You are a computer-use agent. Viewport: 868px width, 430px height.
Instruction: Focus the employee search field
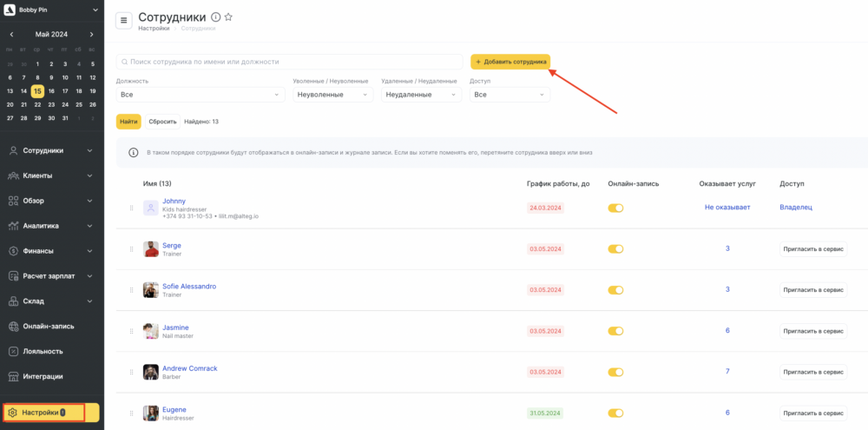(290, 62)
